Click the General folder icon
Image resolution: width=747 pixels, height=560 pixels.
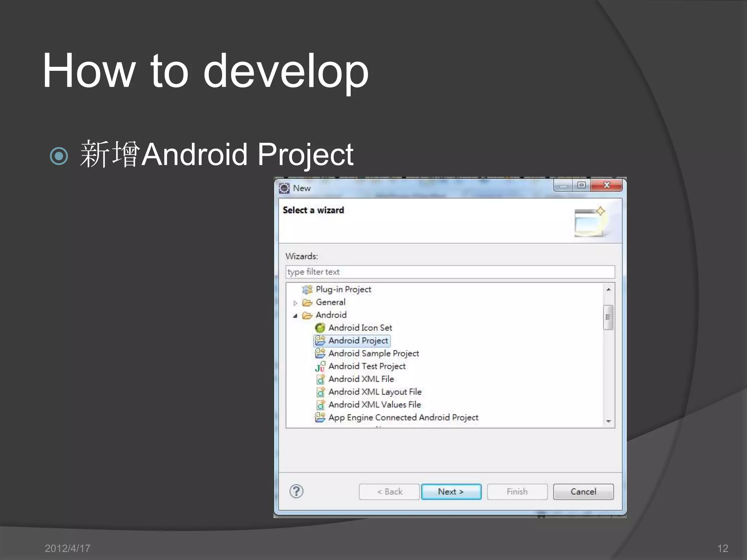pos(307,303)
